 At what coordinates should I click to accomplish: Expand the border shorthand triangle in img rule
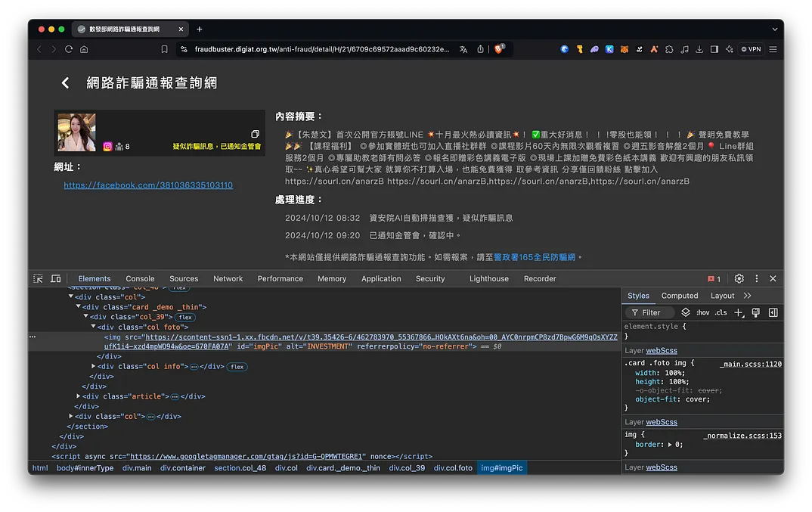[670, 445]
